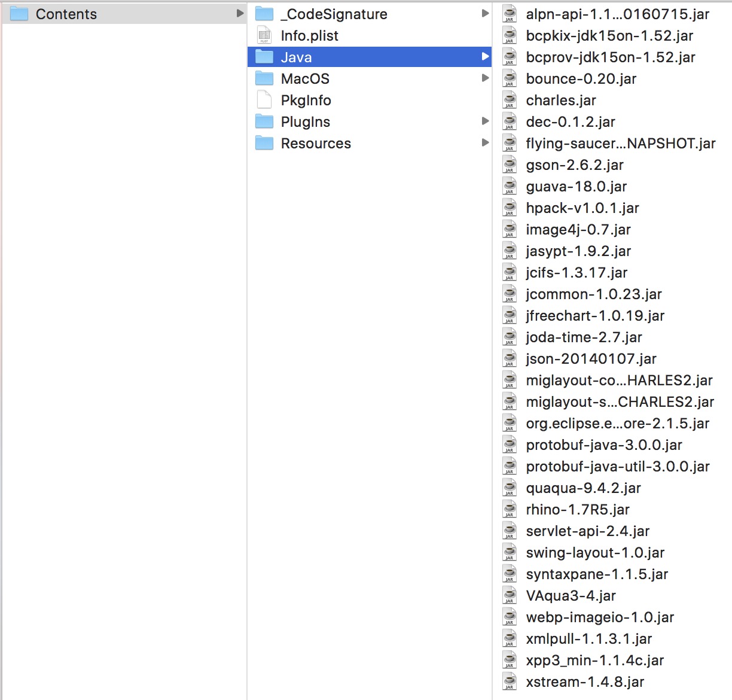Select charles.jar file name
The image size is (732, 700).
[x=561, y=101]
